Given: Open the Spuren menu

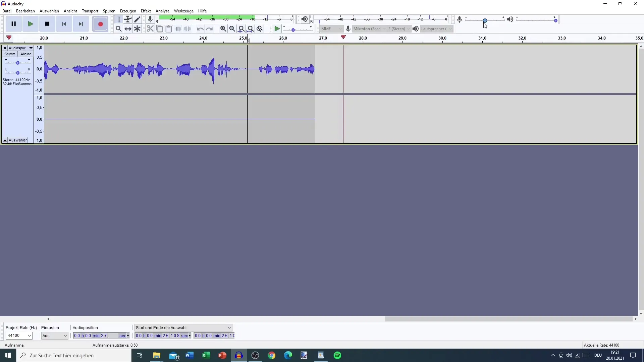Looking at the screenshot, I should (x=109, y=11).
